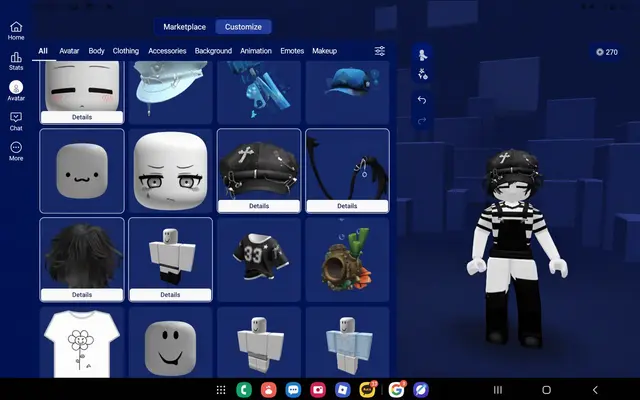Open the Samsung Internet browser in taskbar
The height and width of the screenshot is (400, 640).
(x=421, y=390)
